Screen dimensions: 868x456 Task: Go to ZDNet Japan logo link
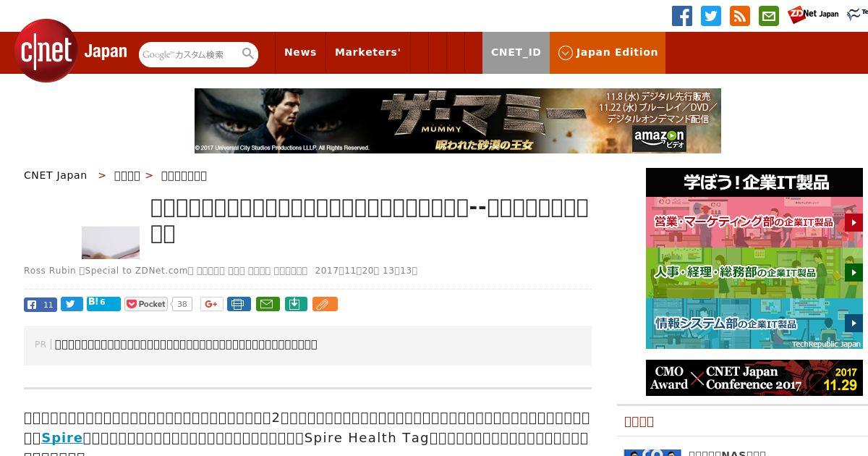pyautogui.click(x=813, y=14)
